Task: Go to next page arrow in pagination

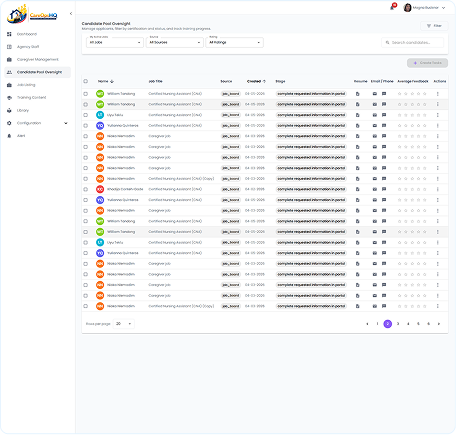Action: pos(439,324)
